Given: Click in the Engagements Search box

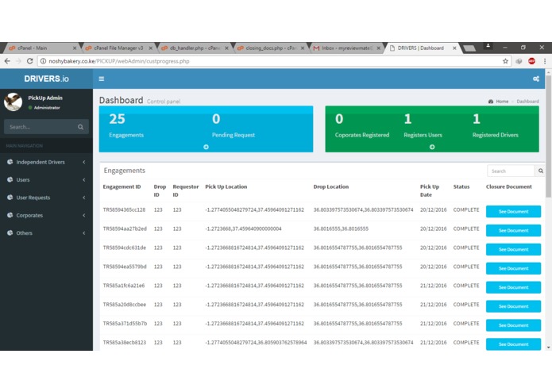Looking at the screenshot, I should tap(511, 171).
